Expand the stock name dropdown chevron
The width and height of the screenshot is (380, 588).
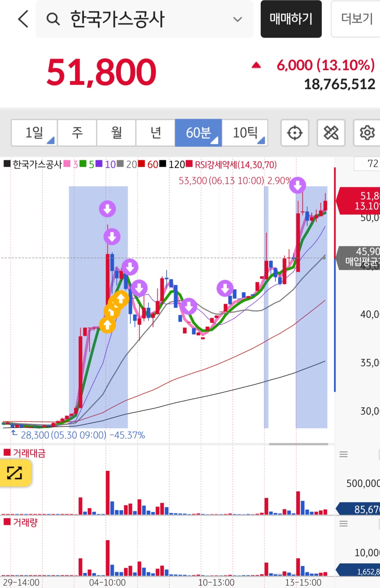(238, 19)
